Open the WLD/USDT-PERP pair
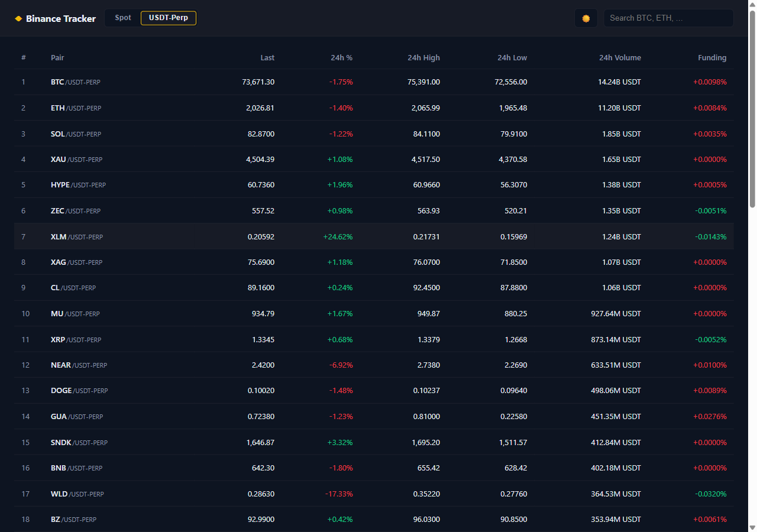Viewport: 757px width, 532px height. [77, 494]
